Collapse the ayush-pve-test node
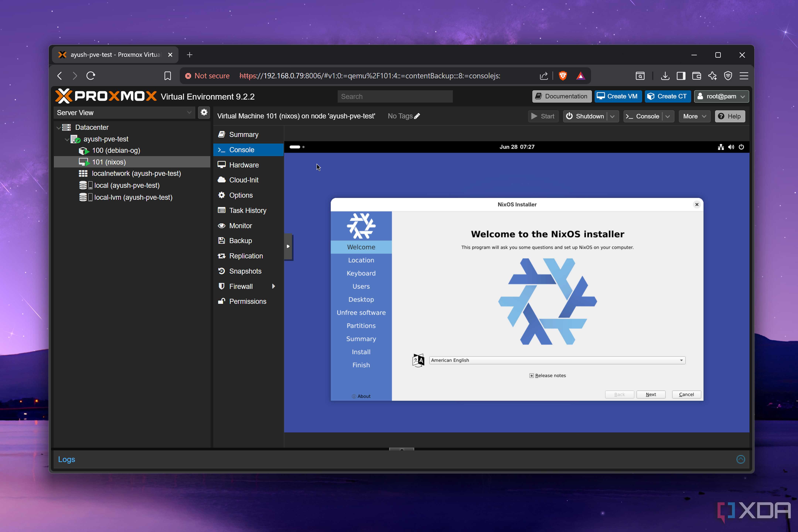The width and height of the screenshot is (798, 532). click(x=67, y=139)
